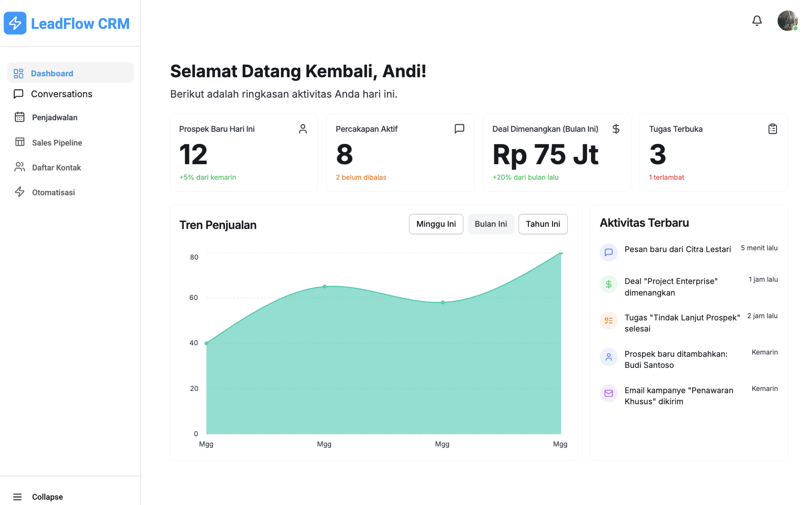The width and height of the screenshot is (812, 505).
Task: Click the Otomatisasi lightning bolt icon
Action: coord(20,192)
